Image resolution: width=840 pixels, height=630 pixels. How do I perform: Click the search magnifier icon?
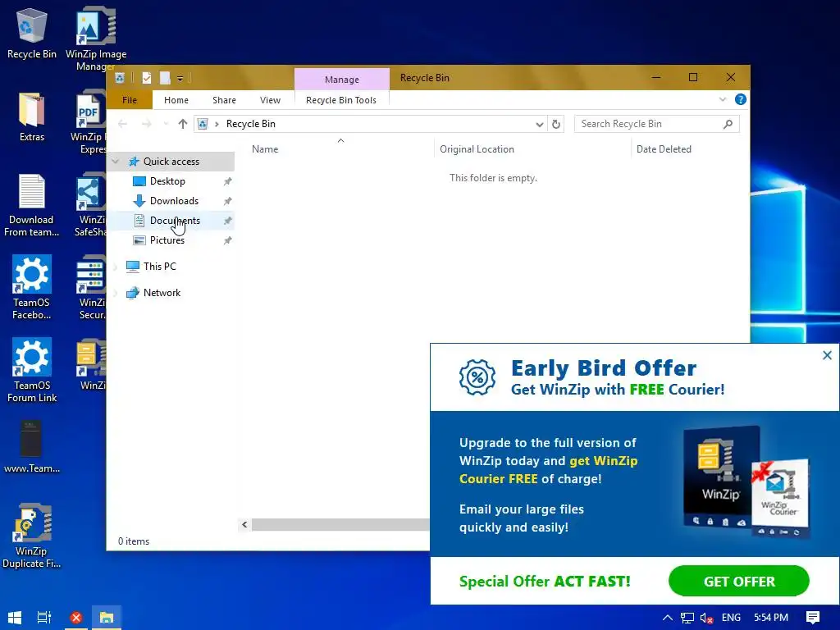[x=728, y=125]
